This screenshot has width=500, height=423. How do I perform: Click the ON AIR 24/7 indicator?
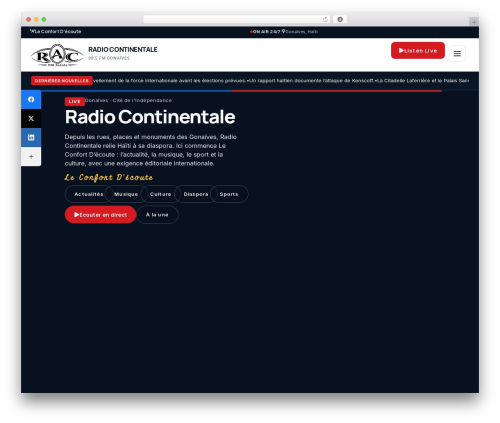tap(265, 32)
